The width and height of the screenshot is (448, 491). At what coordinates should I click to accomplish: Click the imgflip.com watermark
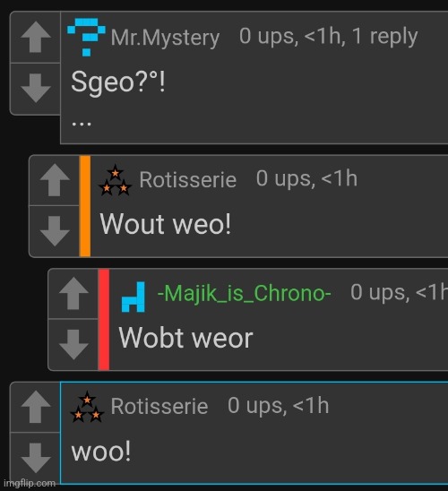(x=30, y=483)
